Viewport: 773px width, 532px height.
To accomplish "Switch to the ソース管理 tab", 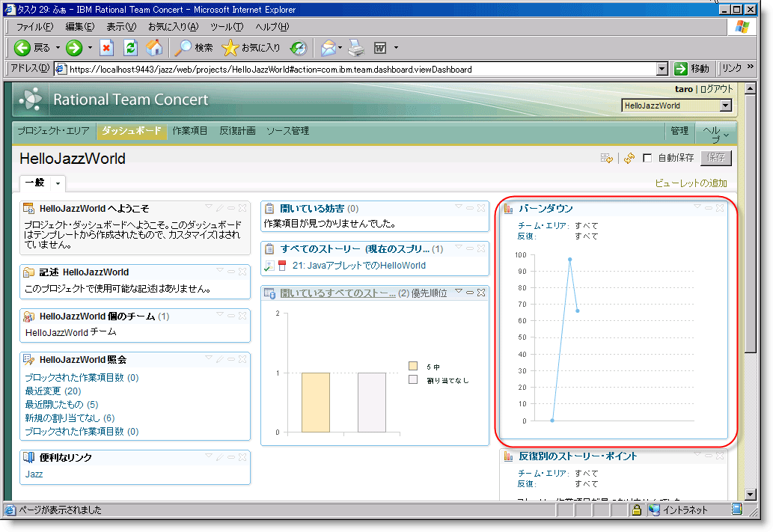I will click(287, 131).
